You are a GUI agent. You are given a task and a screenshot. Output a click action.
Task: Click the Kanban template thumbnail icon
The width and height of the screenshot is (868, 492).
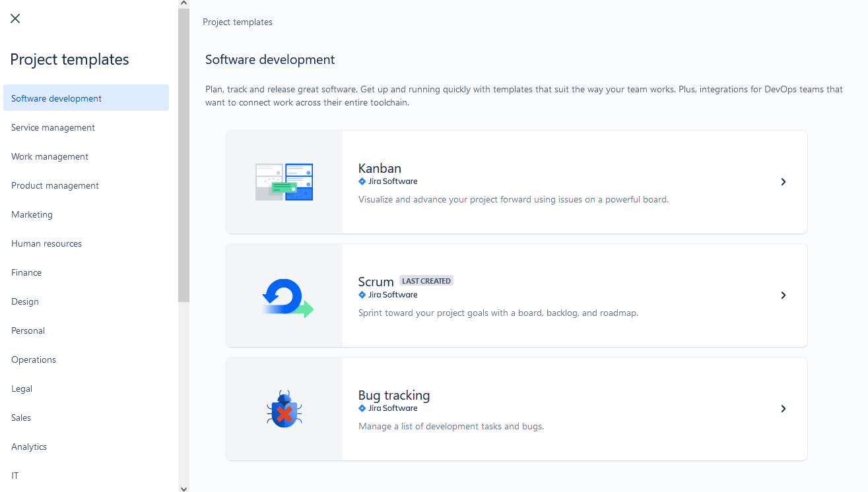click(x=284, y=182)
